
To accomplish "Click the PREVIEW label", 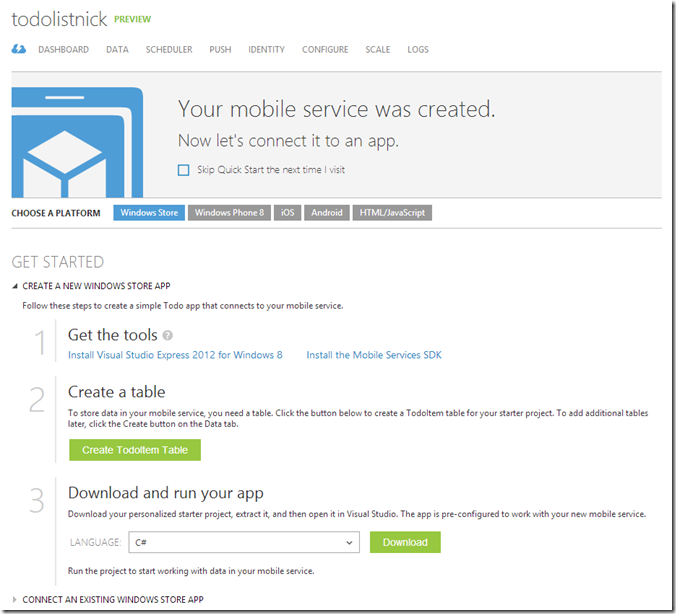I will coord(132,19).
